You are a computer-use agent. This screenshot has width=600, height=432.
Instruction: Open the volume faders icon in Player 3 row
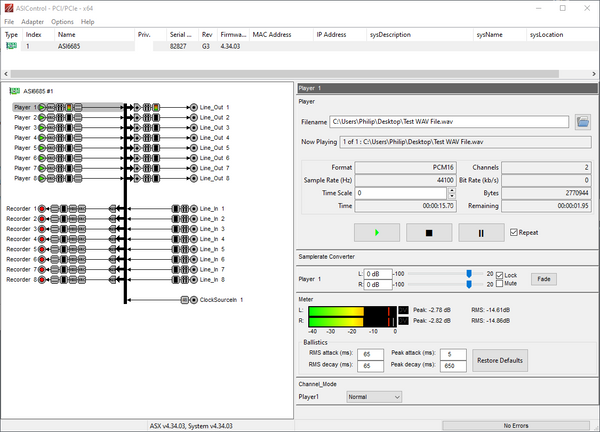tap(60, 128)
